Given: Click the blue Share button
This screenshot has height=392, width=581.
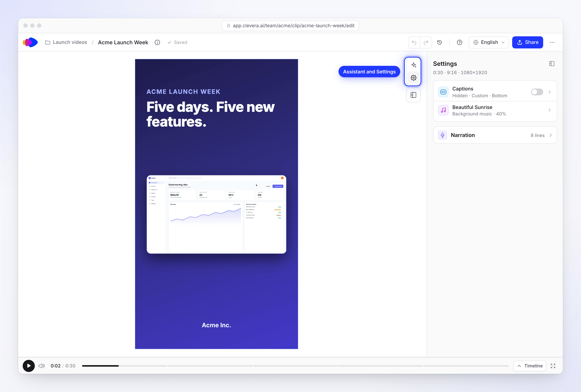Looking at the screenshot, I should click(x=527, y=42).
